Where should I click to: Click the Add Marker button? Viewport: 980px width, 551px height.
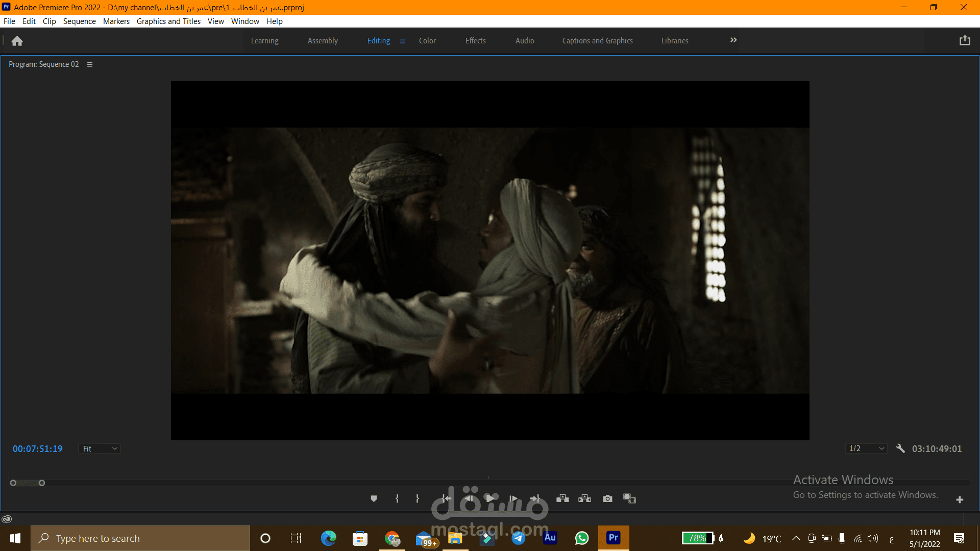(x=374, y=498)
